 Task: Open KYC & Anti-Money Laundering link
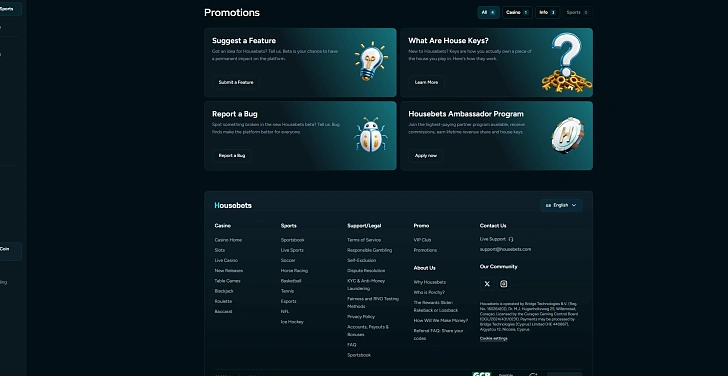pyautogui.click(x=366, y=285)
